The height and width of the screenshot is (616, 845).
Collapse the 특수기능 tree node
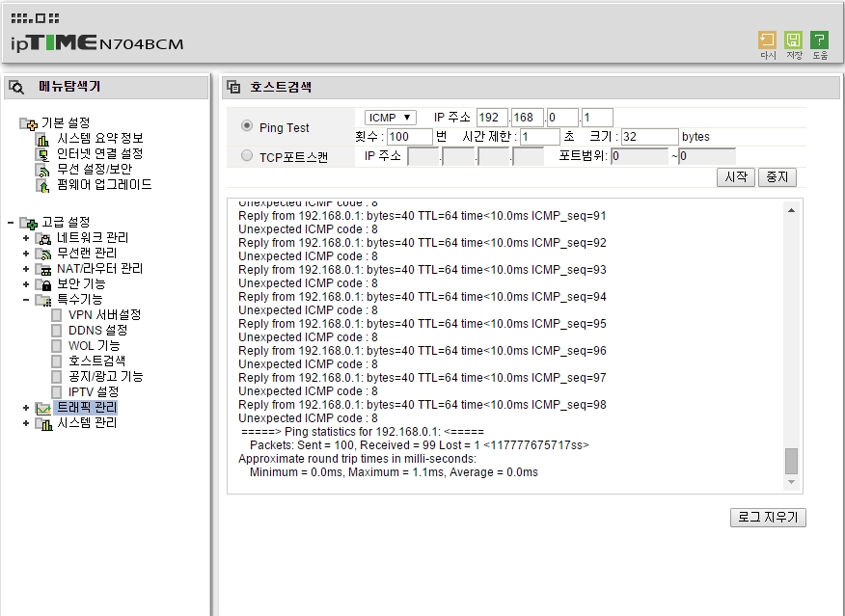point(26,300)
